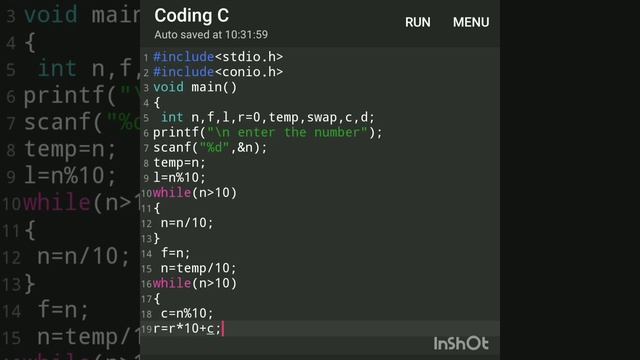Click the closing brace on line 13
This screenshot has width=640, height=360.
(157, 238)
